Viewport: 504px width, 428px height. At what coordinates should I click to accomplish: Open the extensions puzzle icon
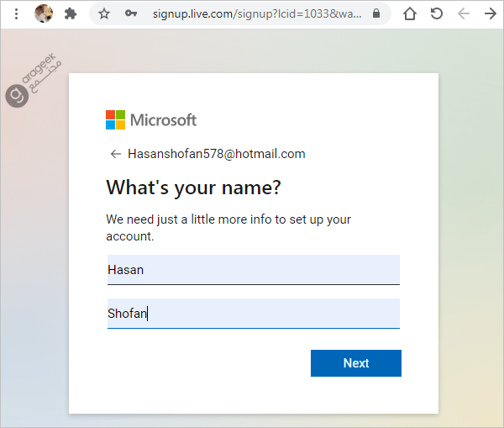point(71,13)
